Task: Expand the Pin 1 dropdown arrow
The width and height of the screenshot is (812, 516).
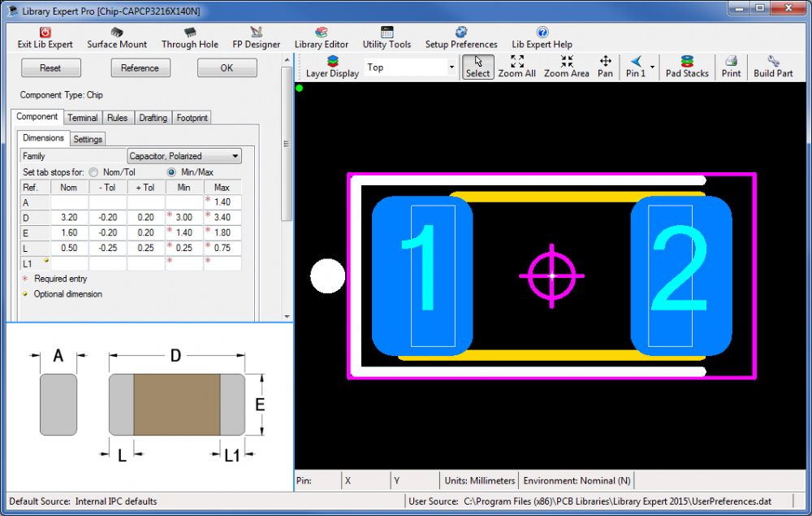Action: [x=653, y=67]
